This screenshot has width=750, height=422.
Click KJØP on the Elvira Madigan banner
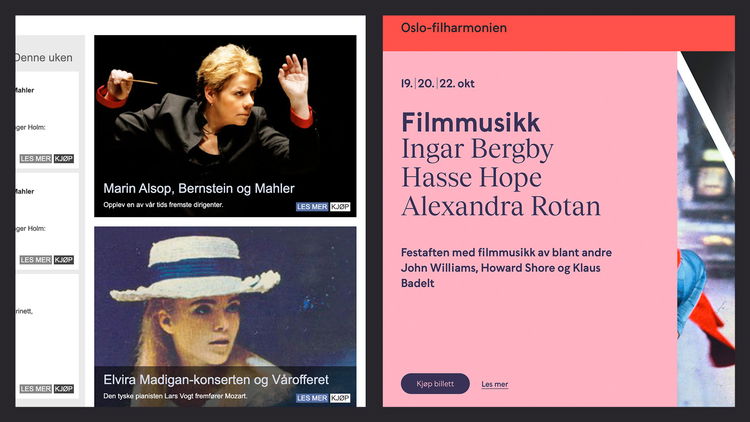(340, 398)
